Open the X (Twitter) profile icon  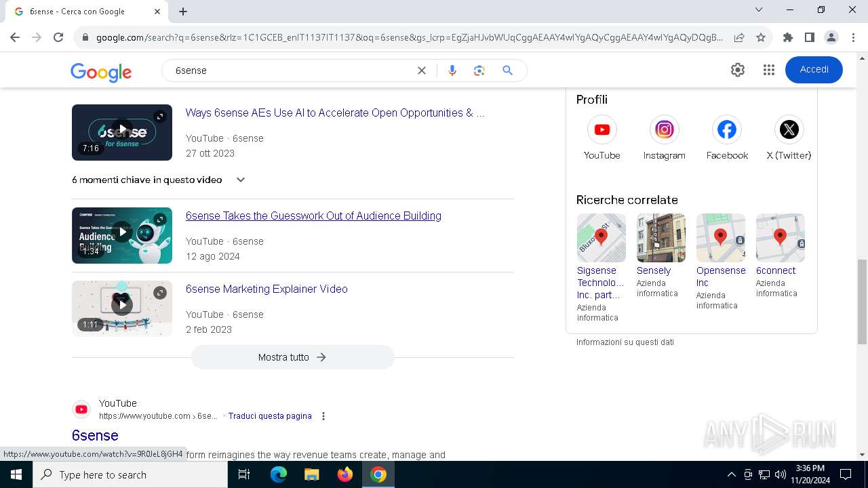click(789, 129)
